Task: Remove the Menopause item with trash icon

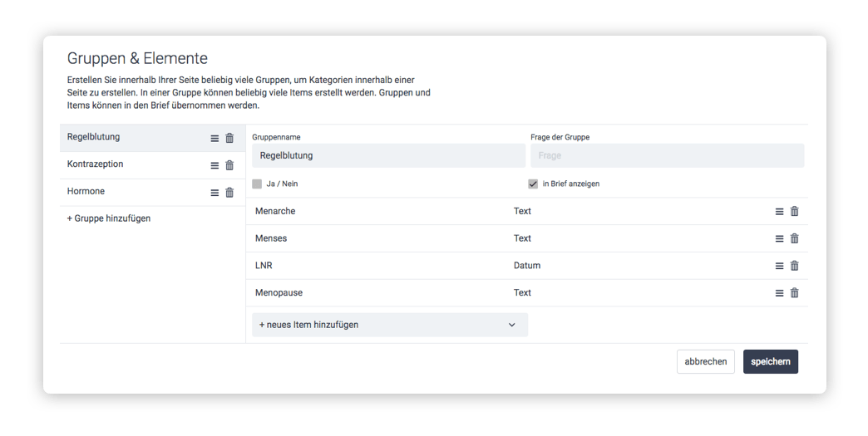Action: (794, 293)
